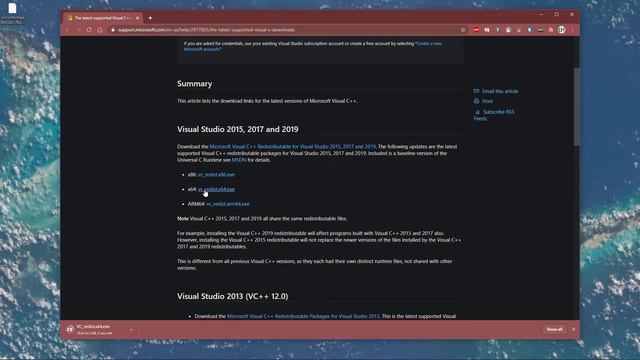This screenshot has height=360, width=640.
Task: Bookmark this page with the star icon
Action: (x=463, y=30)
